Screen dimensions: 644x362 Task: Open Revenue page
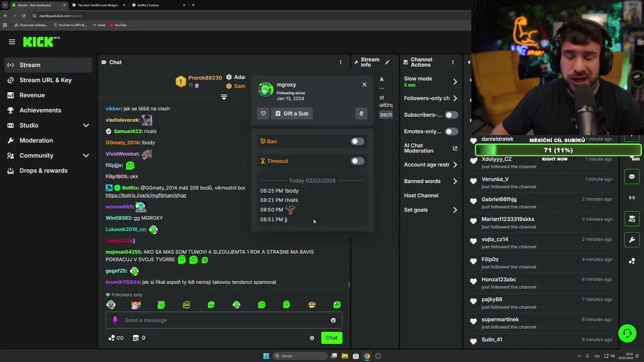(48, 95)
